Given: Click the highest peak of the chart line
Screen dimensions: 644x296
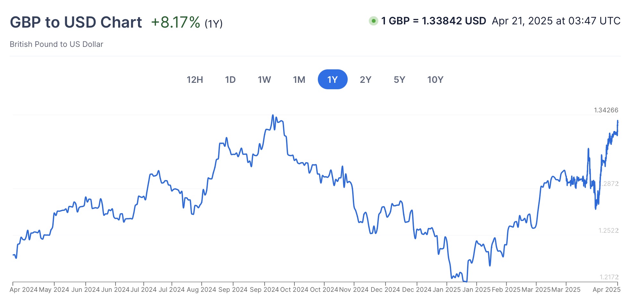Looking at the screenshot, I should point(273,115).
